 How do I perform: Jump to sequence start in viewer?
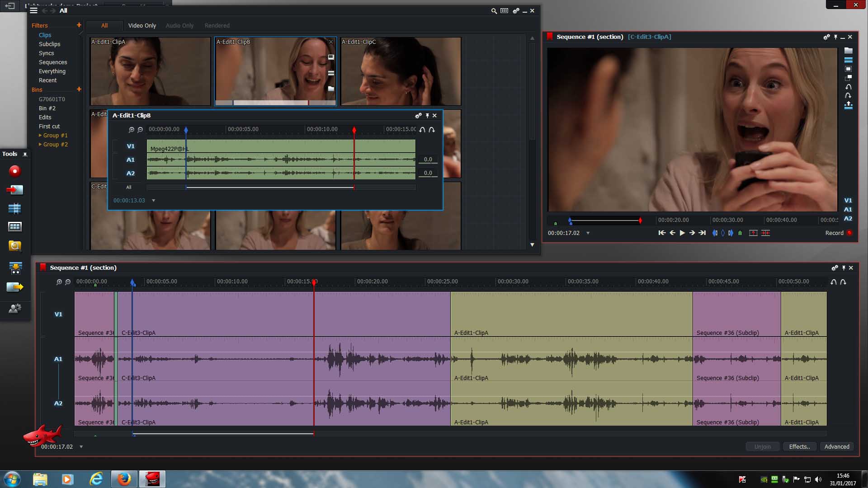pos(662,233)
